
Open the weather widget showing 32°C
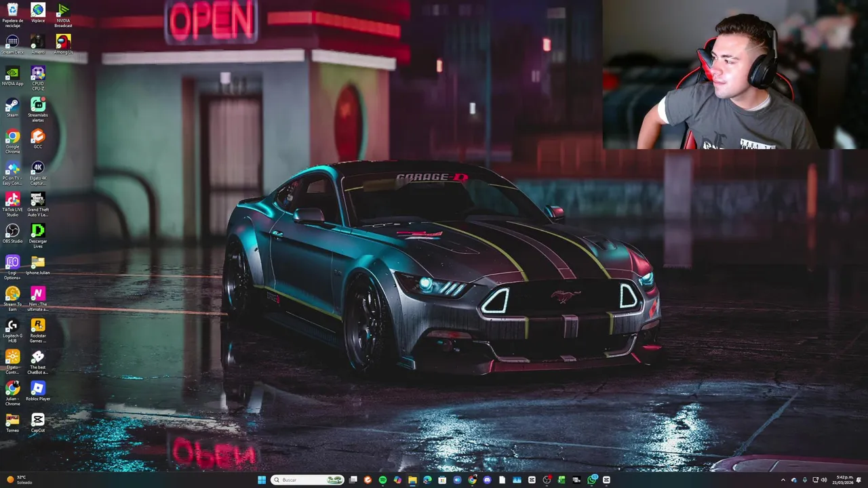pos(19,480)
